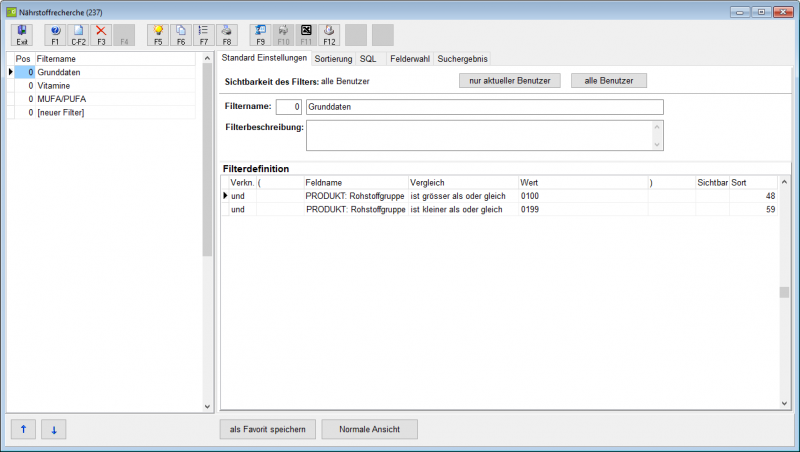Open help with the F1 icon
Image resolution: width=800 pixels, height=452 pixels.
point(55,35)
